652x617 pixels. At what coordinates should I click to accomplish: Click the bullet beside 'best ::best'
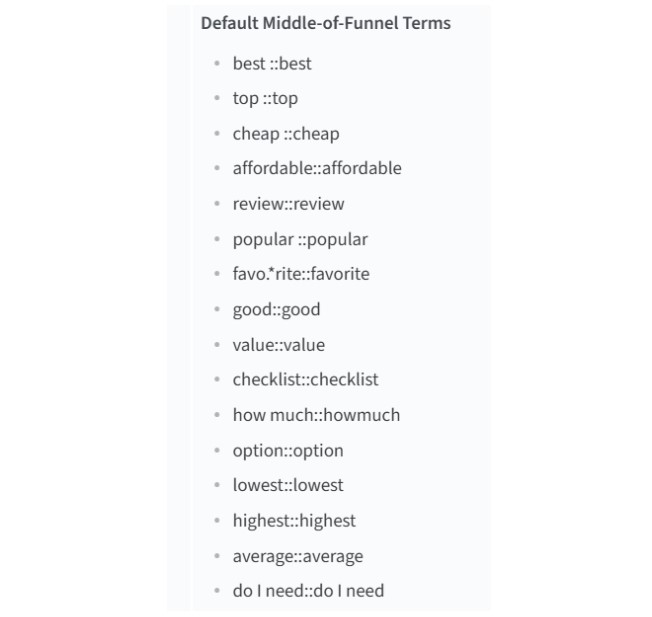tap(217, 63)
